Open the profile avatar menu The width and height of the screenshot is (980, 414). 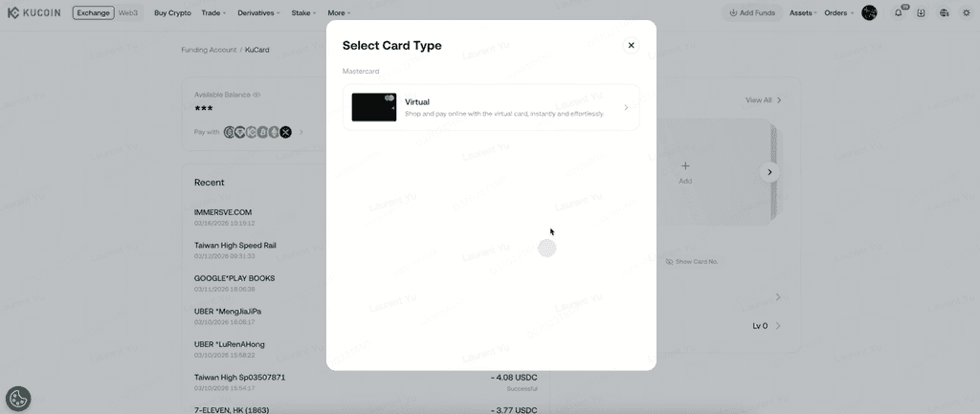click(869, 12)
